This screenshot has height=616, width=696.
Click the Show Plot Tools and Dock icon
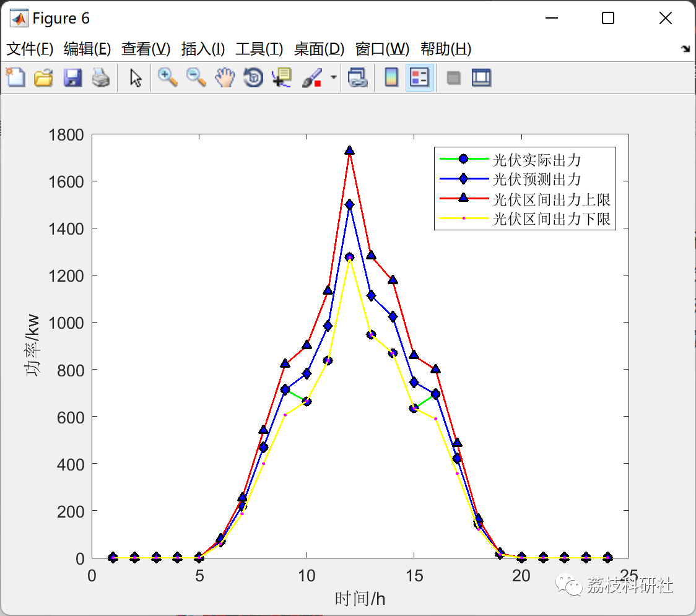click(481, 77)
